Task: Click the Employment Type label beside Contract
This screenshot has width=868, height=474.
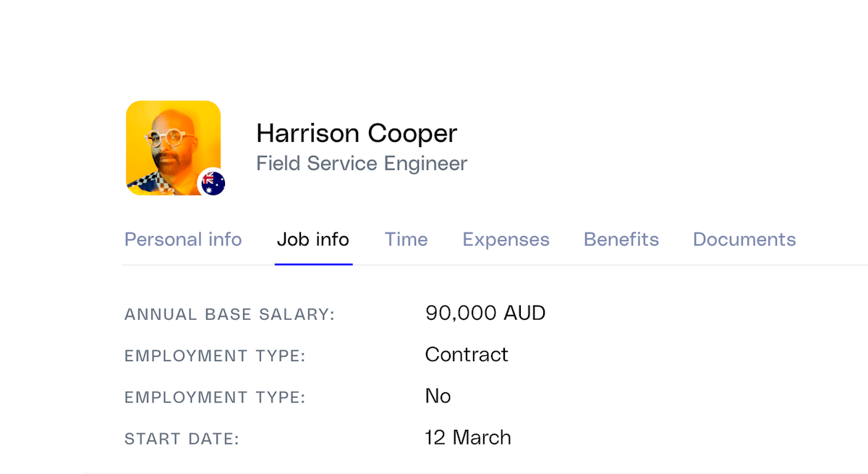Action: tap(216, 356)
